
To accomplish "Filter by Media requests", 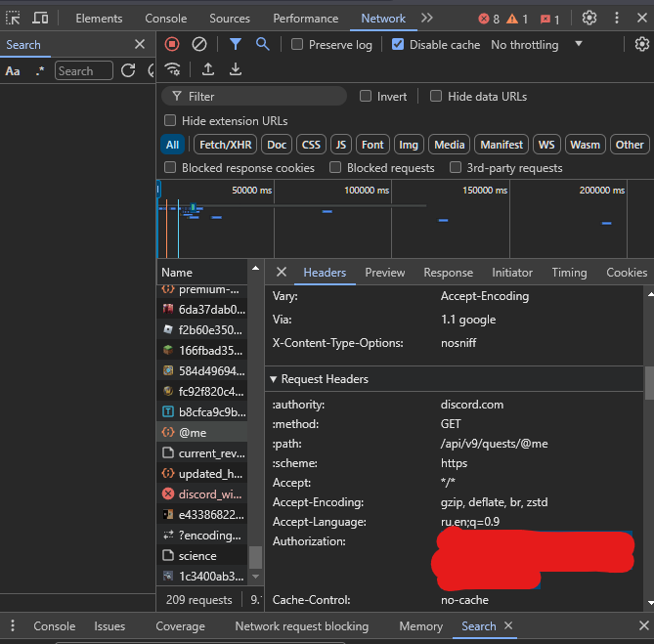I will [x=450, y=145].
